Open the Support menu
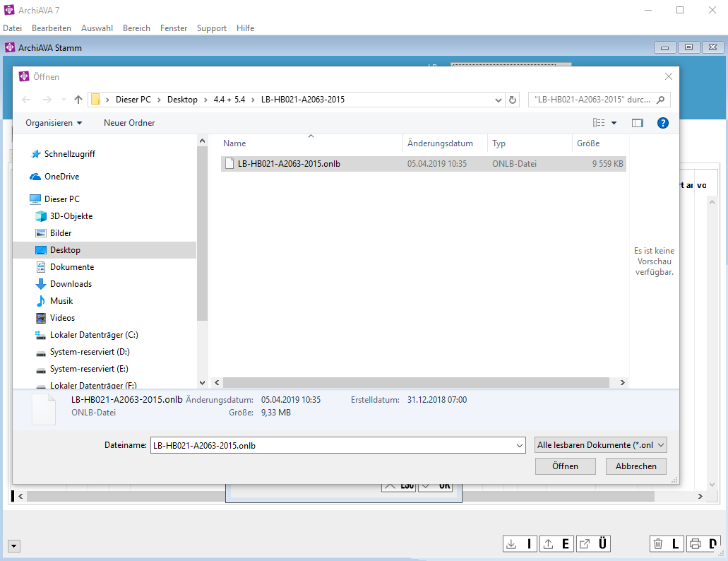The image size is (728, 561). click(x=212, y=28)
